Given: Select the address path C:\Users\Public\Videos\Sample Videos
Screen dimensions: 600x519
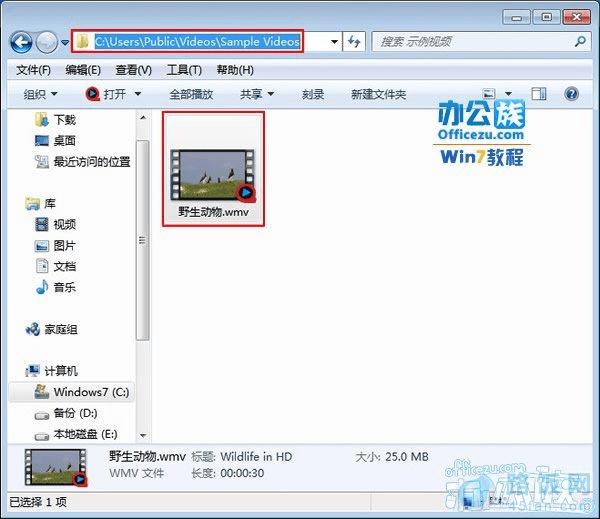Looking at the screenshot, I should pyautogui.click(x=197, y=41).
